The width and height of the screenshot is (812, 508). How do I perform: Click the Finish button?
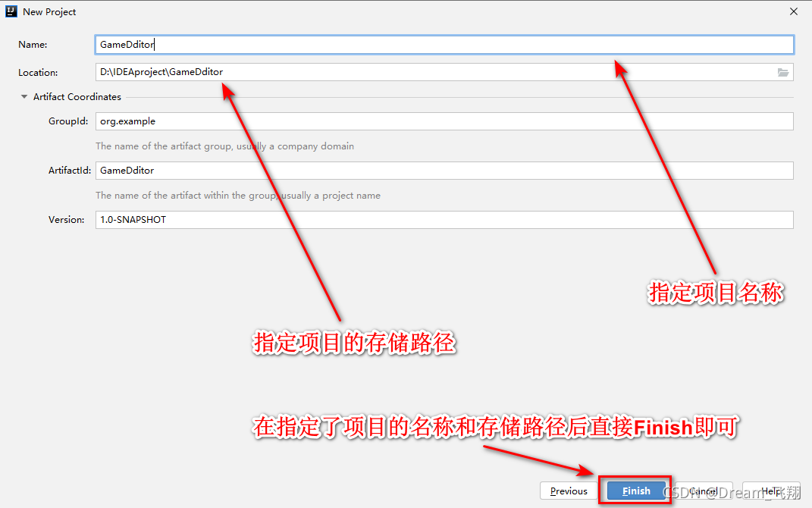[x=636, y=491]
